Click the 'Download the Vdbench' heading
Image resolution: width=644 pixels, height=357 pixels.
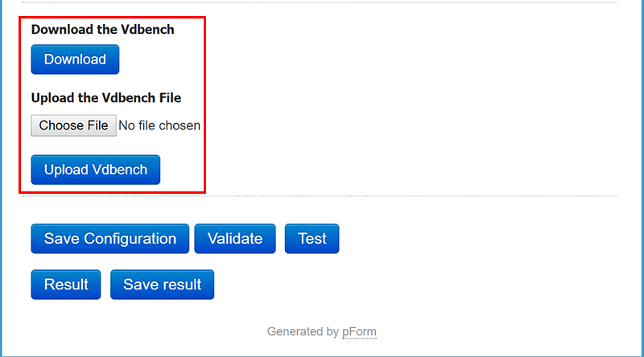102,30
